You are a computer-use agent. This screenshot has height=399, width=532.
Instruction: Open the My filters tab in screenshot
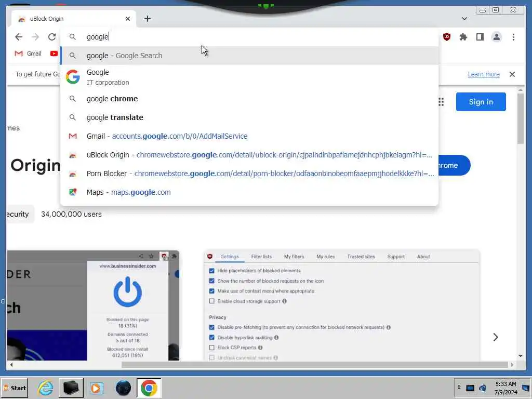294,257
